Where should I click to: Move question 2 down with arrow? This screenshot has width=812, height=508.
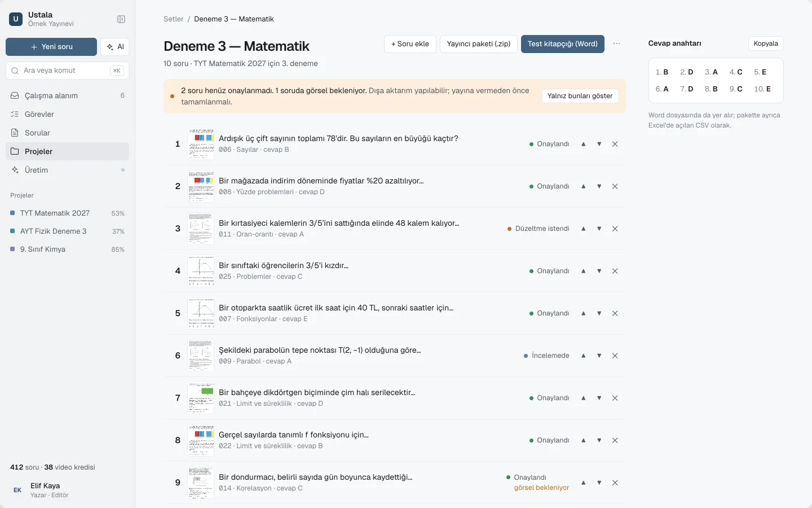pyautogui.click(x=599, y=186)
